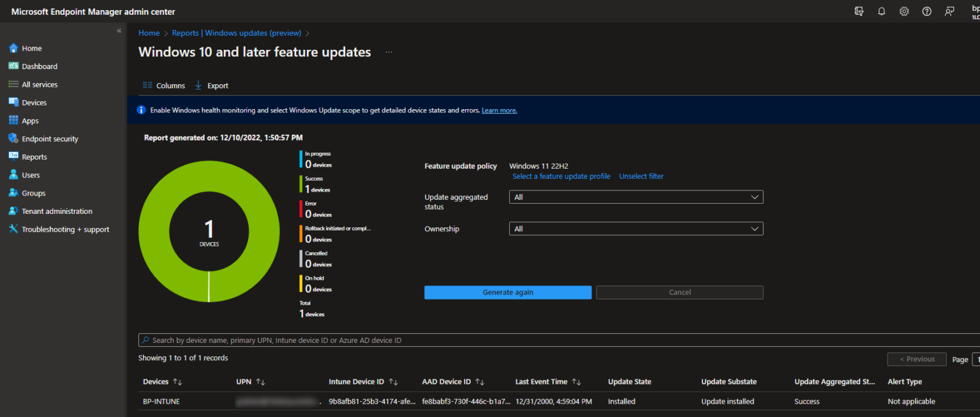Open Select a feature update profile link

(x=561, y=176)
